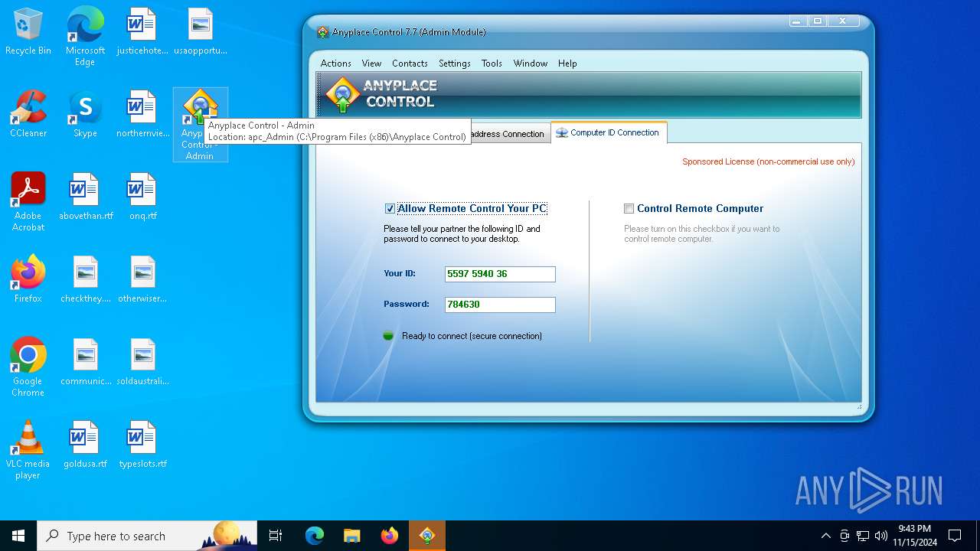Select the northernvie document icon
Screen dimensions: 980x551
click(142, 115)
